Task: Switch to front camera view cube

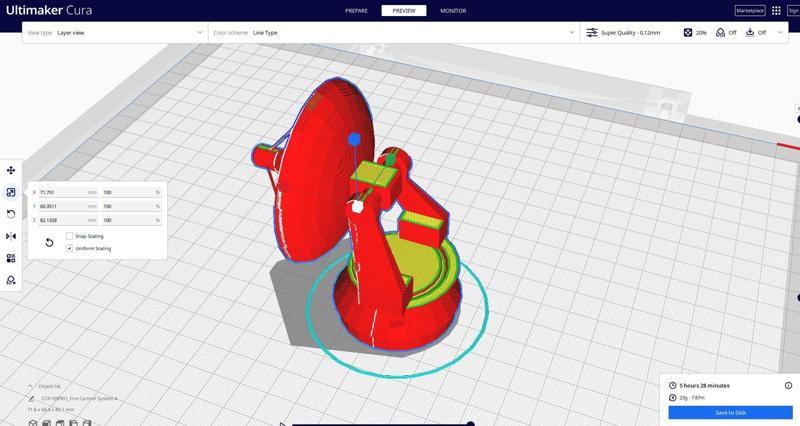Action: click(46, 423)
